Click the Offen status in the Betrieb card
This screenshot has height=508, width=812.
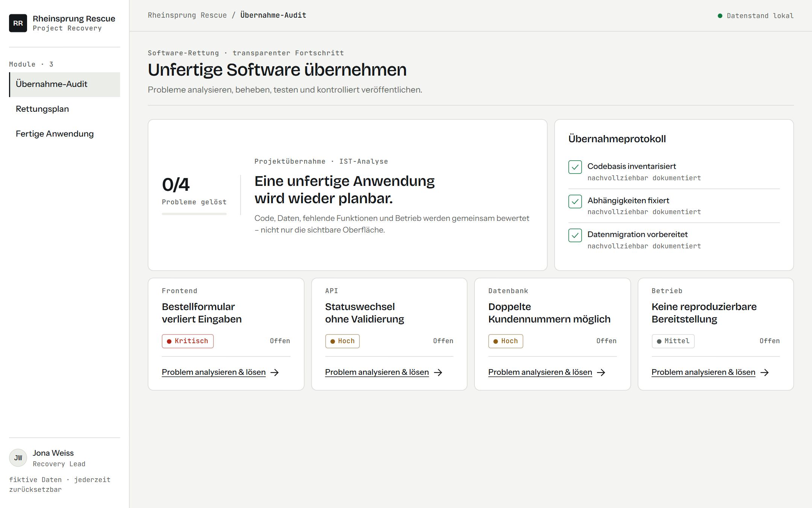(x=770, y=341)
